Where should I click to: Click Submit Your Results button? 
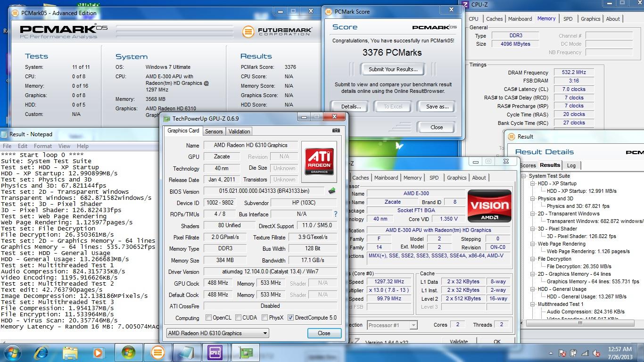coord(393,69)
